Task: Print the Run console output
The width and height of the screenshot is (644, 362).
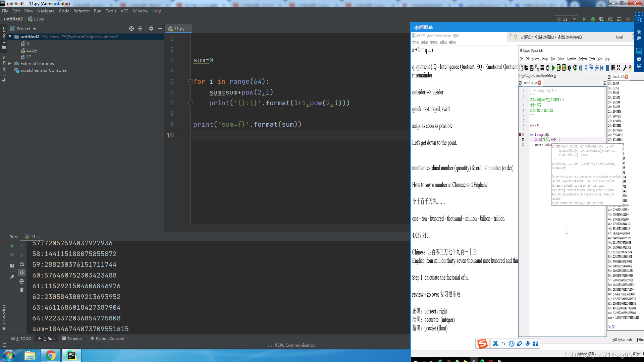Action: [x=22, y=281]
